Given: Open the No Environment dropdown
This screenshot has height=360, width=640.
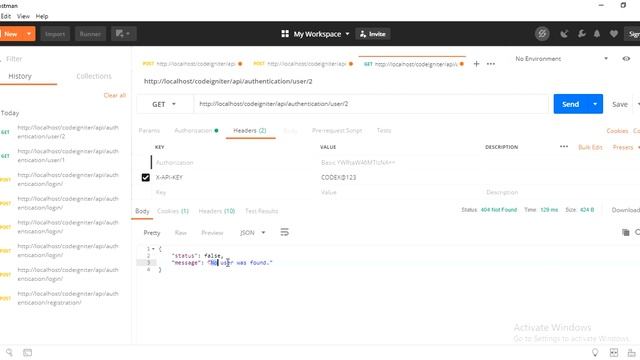Looking at the screenshot, I should click(561, 59).
